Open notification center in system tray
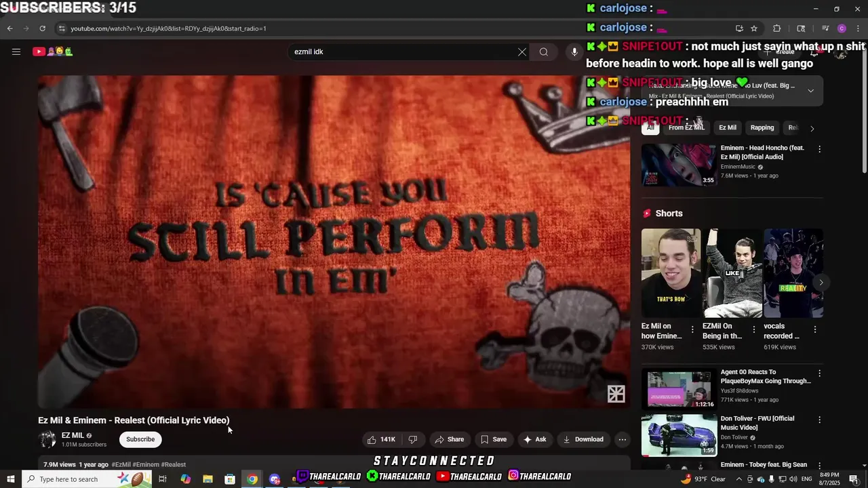Viewport: 868px width, 488px height. (854, 479)
